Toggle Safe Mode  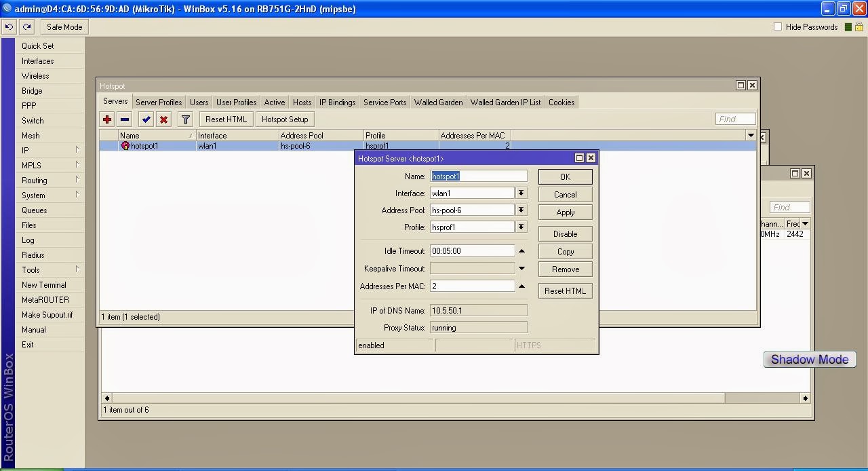coord(64,26)
